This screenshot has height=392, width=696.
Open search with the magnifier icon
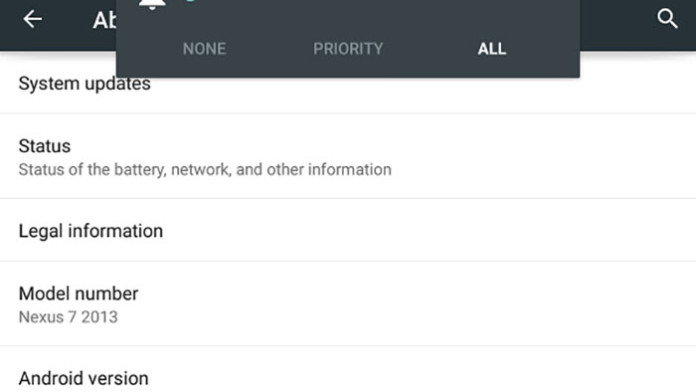click(667, 19)
